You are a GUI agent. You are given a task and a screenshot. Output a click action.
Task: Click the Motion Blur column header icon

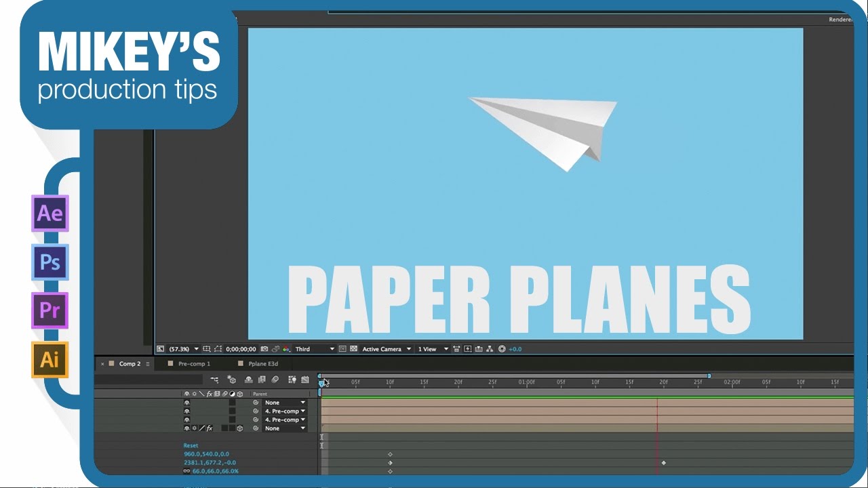coord(224,394)
